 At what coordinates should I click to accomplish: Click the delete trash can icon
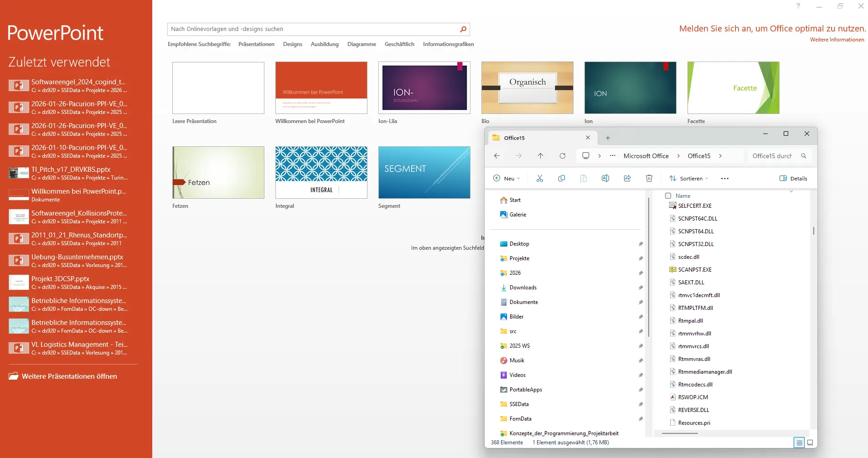click(x=649, y=178)
